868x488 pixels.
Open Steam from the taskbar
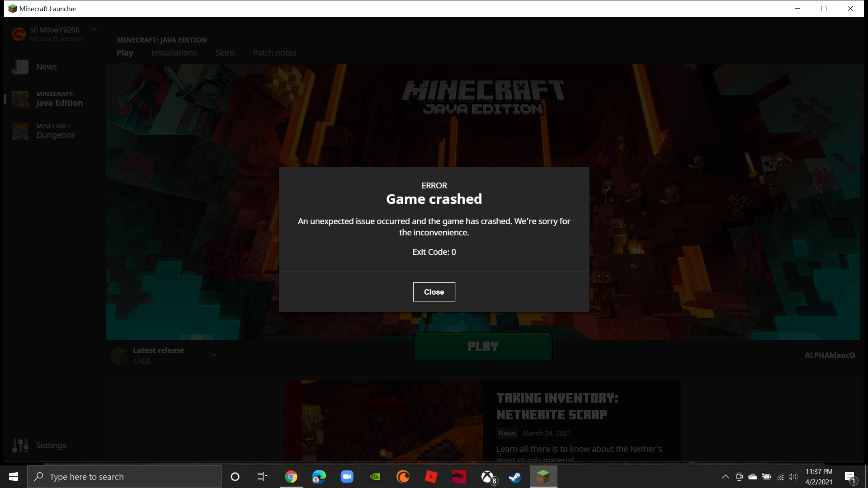[515, 477]
